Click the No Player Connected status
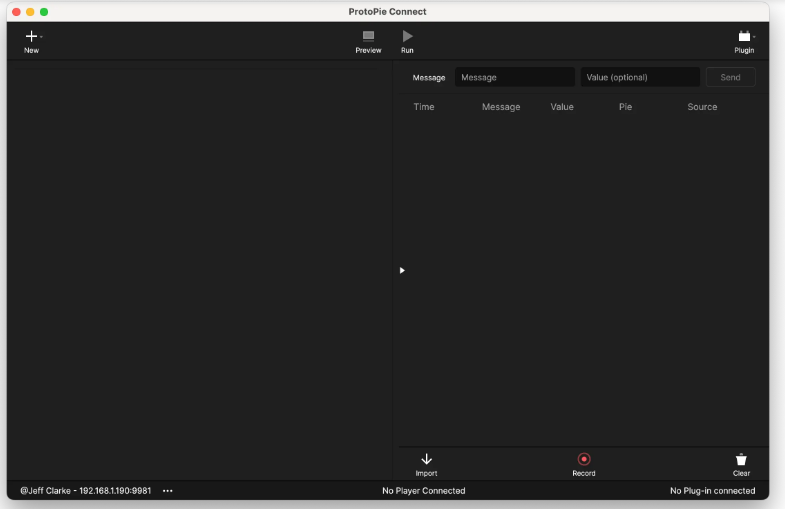The width and height of the screenshot is (785, 509). [x=424, y=491]
